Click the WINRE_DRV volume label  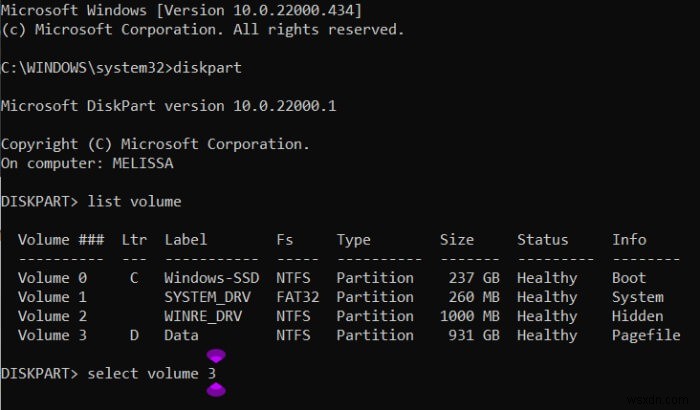(x=203, y=316)
